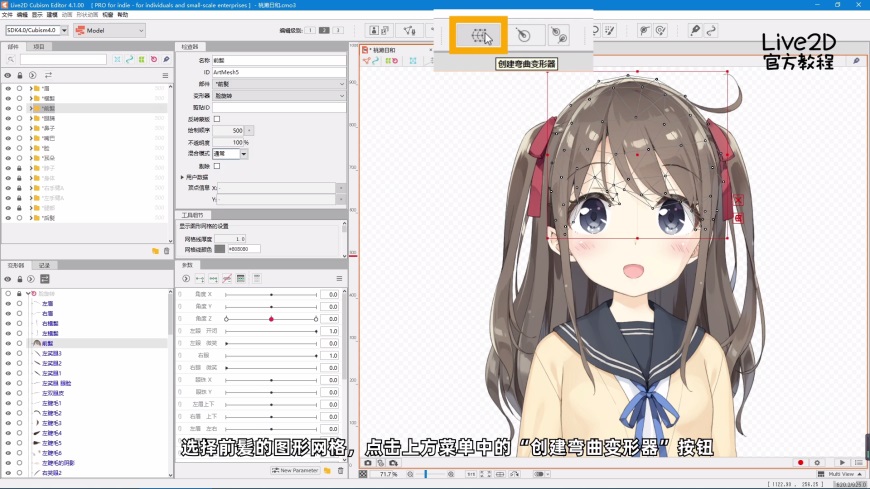The image size is (870, 489).
Task: Switch to the second tab beside parts tab
Action: coord(39,47)
